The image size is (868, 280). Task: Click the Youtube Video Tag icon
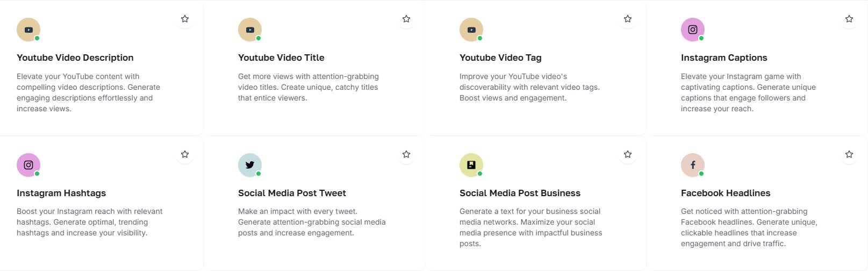pos(471,30)
